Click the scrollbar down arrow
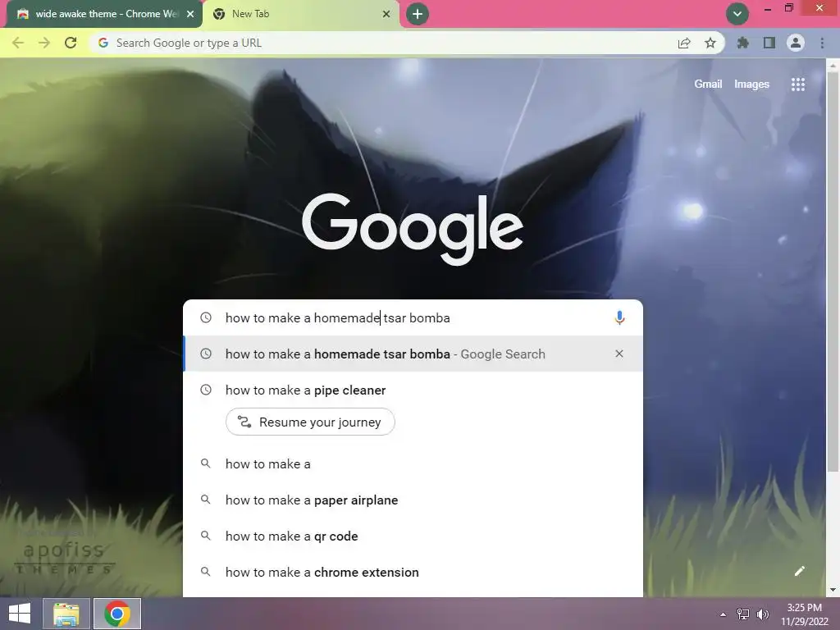Screen dimensions: 840x630 coord(833,590)
